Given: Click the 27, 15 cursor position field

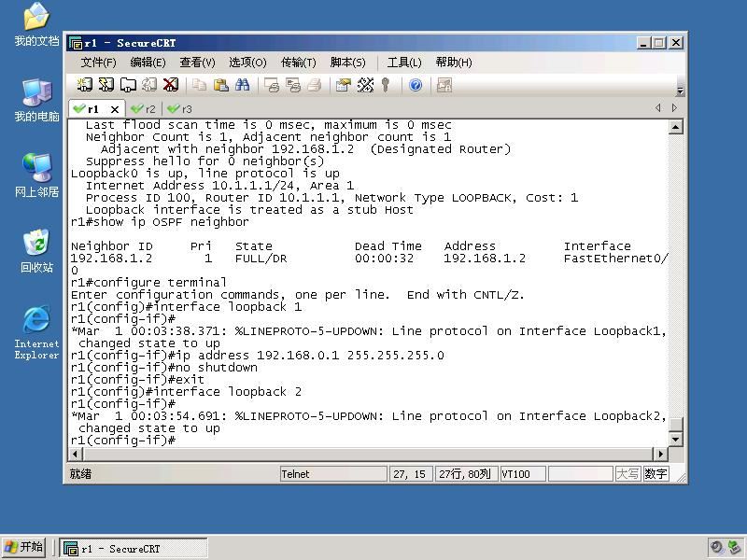Looking at the screenshot, I should tap(411, 474).
